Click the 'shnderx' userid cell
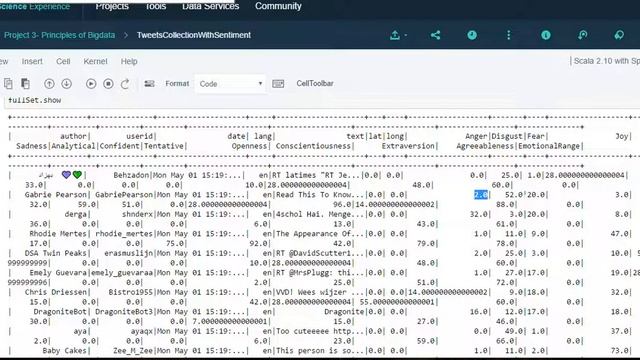640x360 pixels. (x=137, y=214)
